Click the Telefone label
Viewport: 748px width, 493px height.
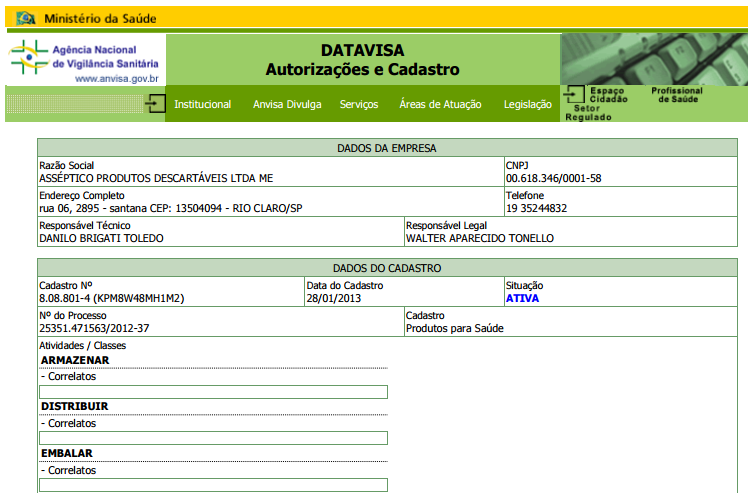click(525, 196)
